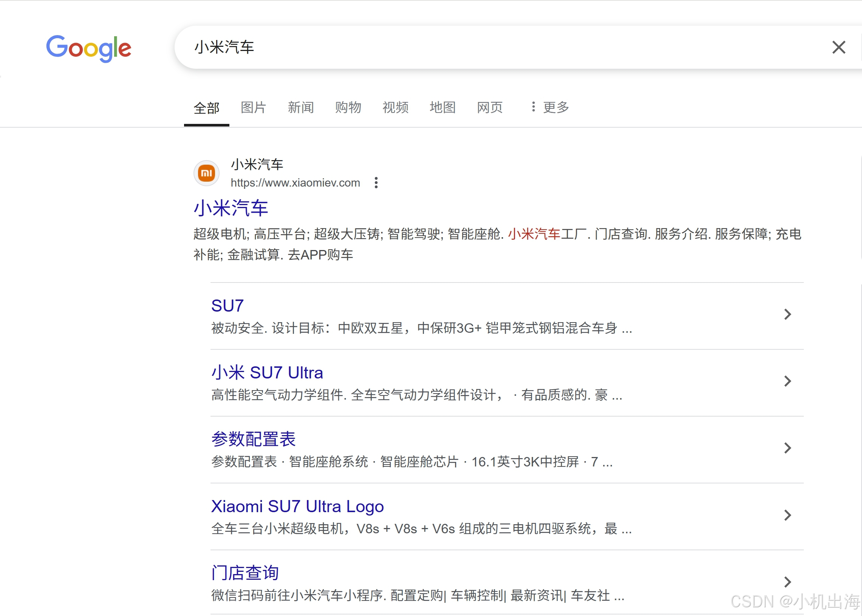Click the chevron arrow on 门店查询 row

pos(788,582)
